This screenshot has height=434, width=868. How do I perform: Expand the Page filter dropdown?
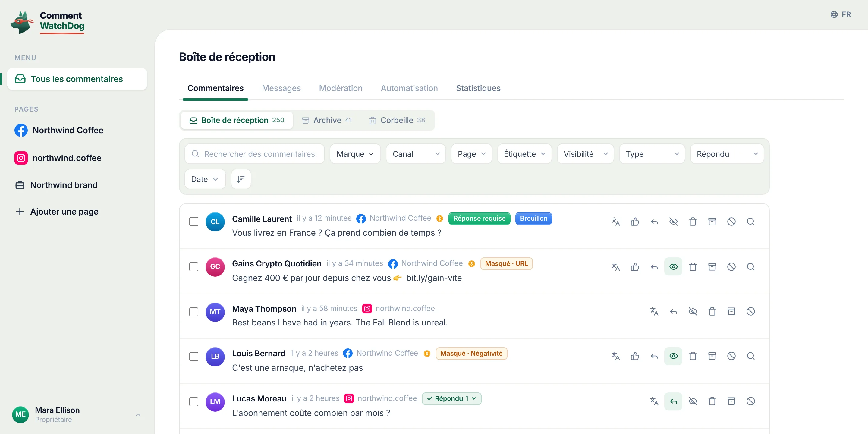coord(471,154)
